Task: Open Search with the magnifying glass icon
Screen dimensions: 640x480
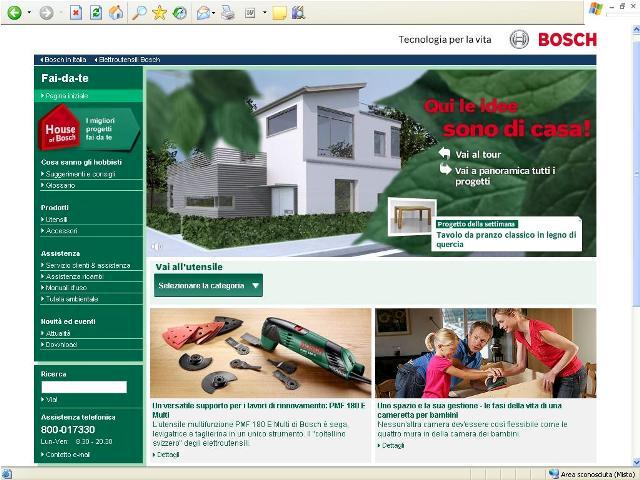Action: pos(139,13)
